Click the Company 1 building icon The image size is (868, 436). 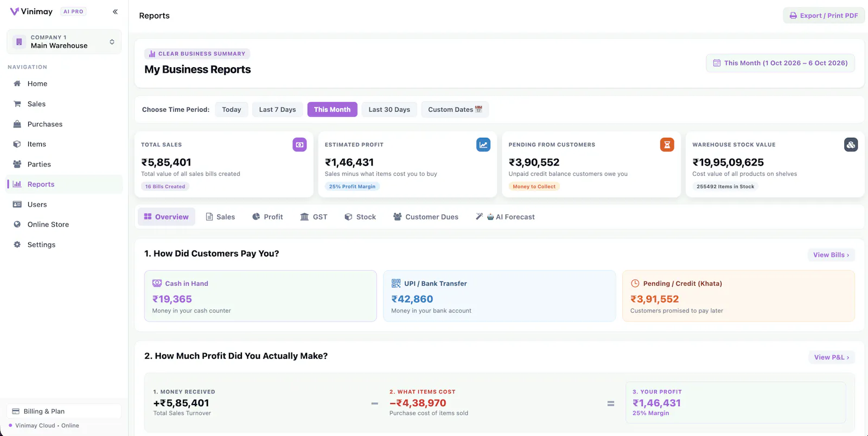point(19,42)
